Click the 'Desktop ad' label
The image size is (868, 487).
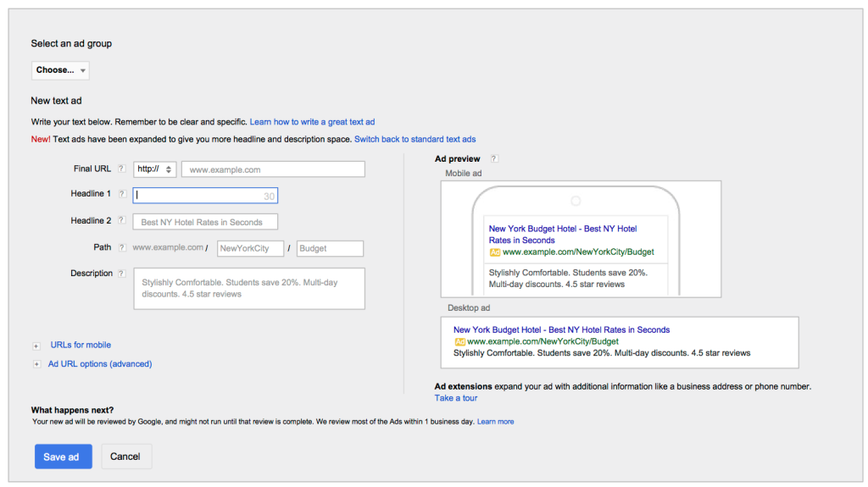click(469, 307)
